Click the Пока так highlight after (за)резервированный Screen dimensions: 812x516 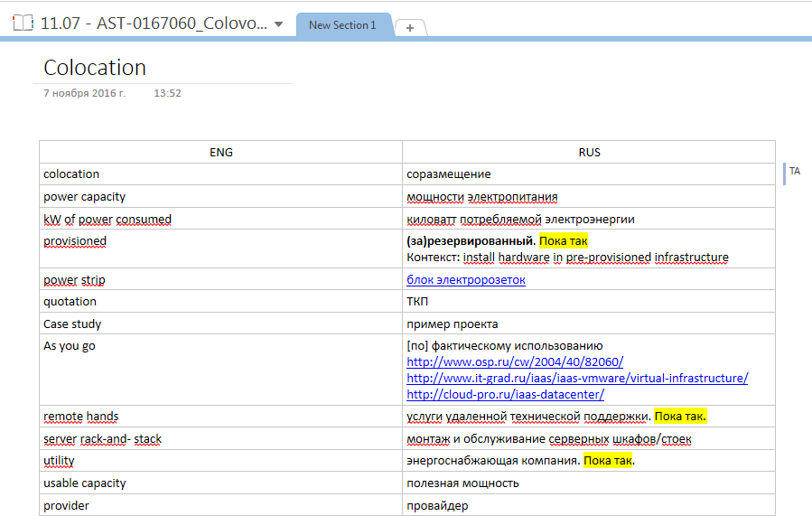(564, 241)
